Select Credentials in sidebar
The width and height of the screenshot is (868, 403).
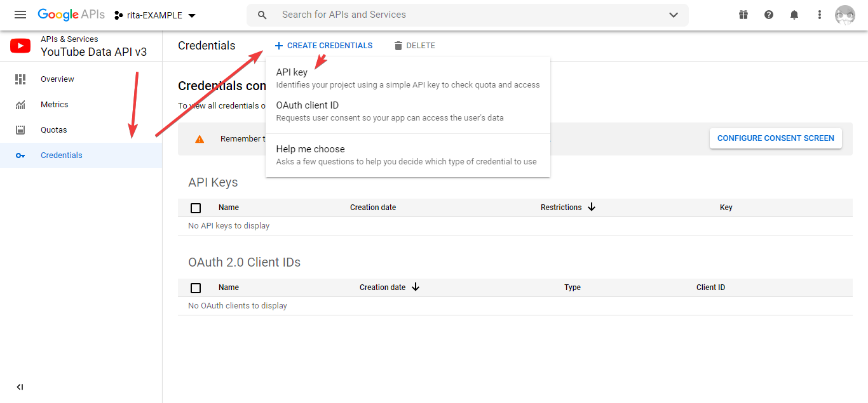(x=81, y=155)
